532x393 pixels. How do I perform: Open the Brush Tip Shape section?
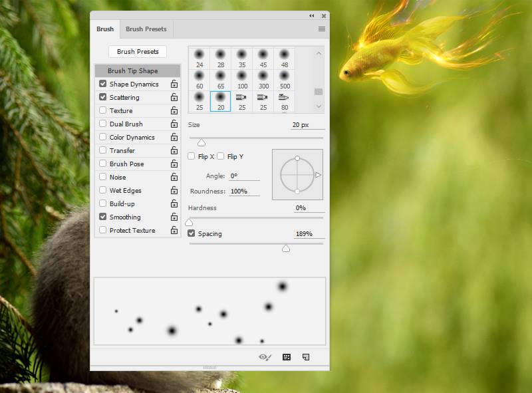pos(138,70)
